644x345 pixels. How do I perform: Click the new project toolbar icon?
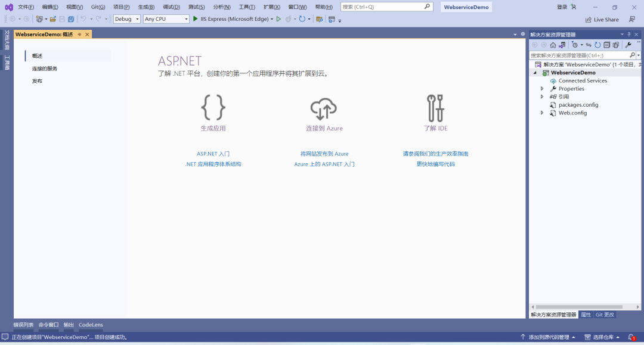[x=39, y=19]
